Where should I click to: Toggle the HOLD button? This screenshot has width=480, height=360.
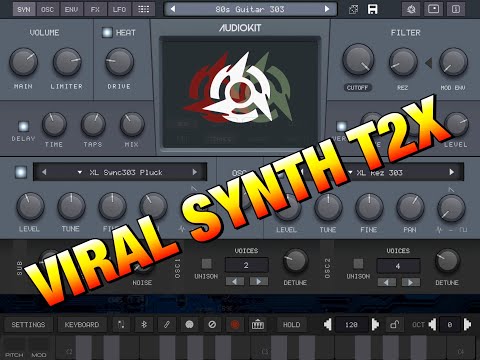[x=291, y=324]
